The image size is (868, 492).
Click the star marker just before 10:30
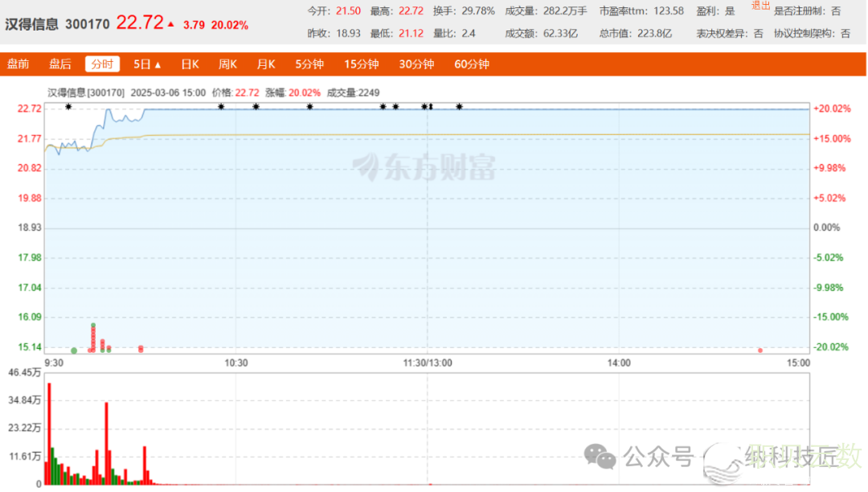pyautogui.click(x=221, y=106)
